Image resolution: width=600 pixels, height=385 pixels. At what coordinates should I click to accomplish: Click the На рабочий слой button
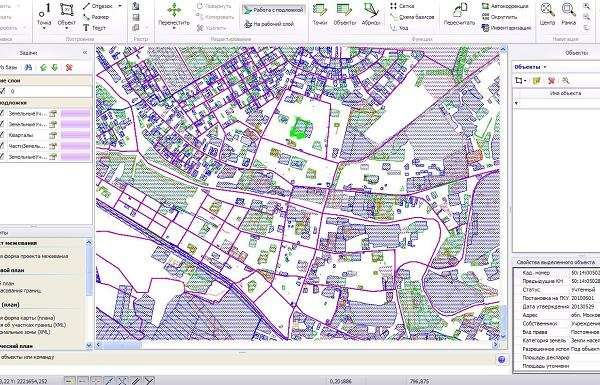[269, 24]
